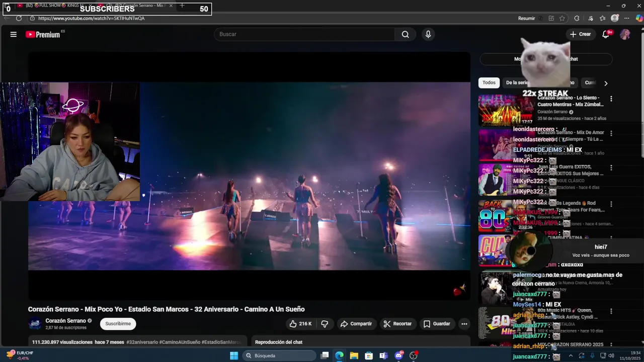Reload the page in the browser
This screenshot has width=644, height=362.
[x=19, y=18]
